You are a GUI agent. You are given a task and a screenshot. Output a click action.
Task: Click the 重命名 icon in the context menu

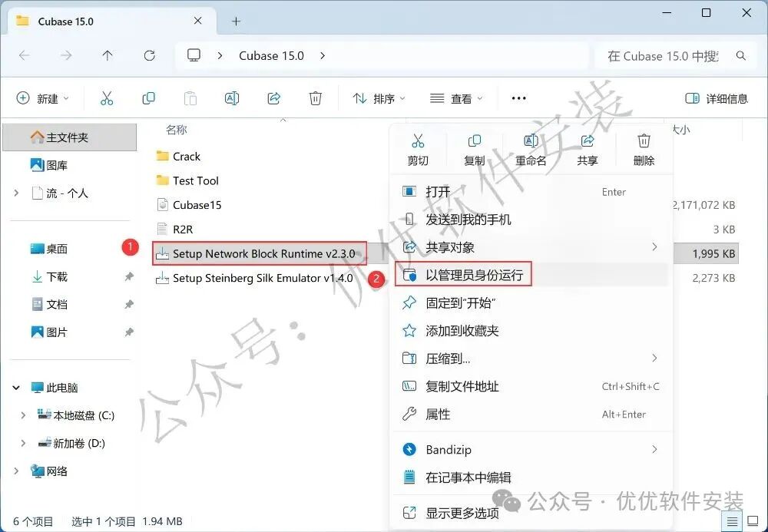531,141
